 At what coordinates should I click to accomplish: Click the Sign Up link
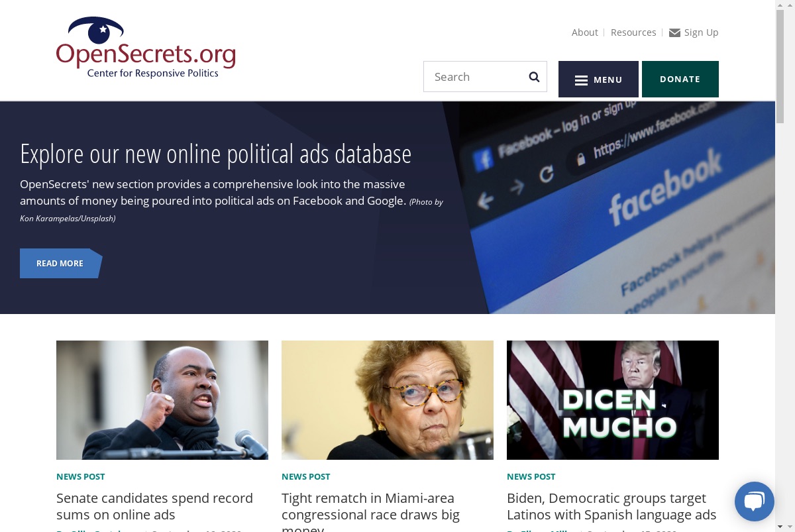(x=701, y=32)
